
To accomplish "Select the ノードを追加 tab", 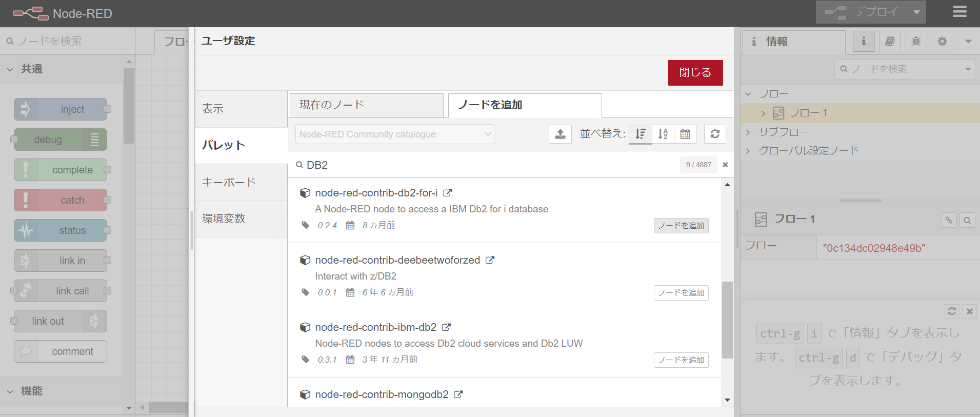I will pos(525,105).
